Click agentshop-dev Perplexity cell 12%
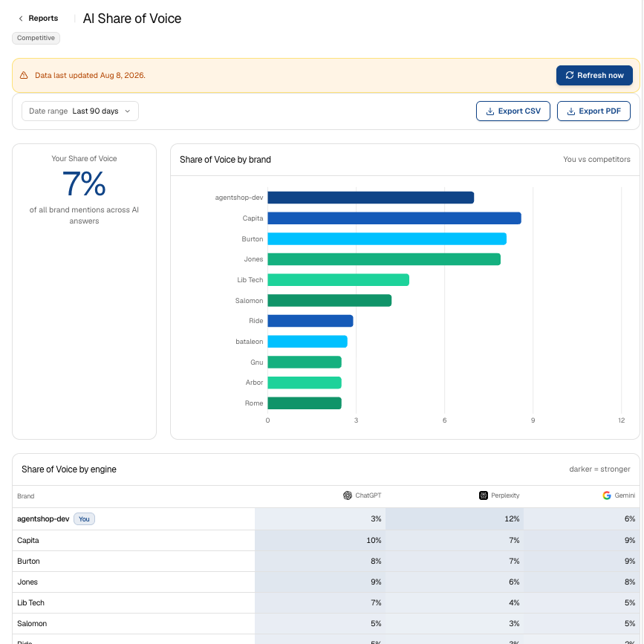 coord(455,518)
